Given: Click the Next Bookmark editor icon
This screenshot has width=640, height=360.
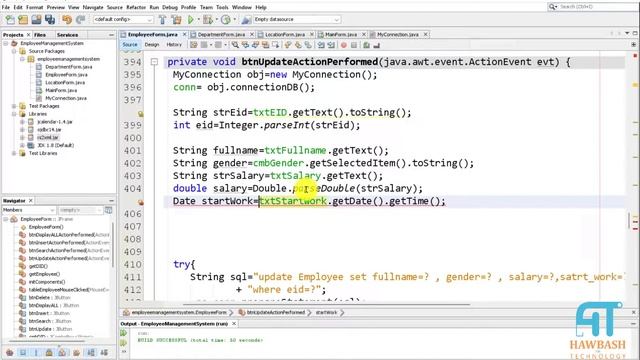Looking at the screenshot, I should (298, 45).
